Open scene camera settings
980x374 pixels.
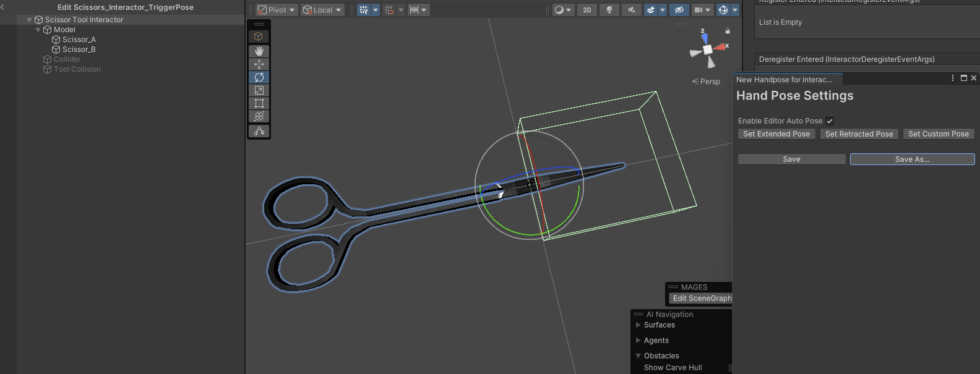[702, 10]
